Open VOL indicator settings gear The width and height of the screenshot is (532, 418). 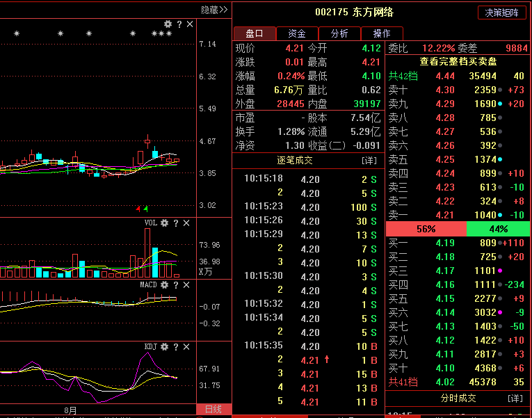click(164, 223)
